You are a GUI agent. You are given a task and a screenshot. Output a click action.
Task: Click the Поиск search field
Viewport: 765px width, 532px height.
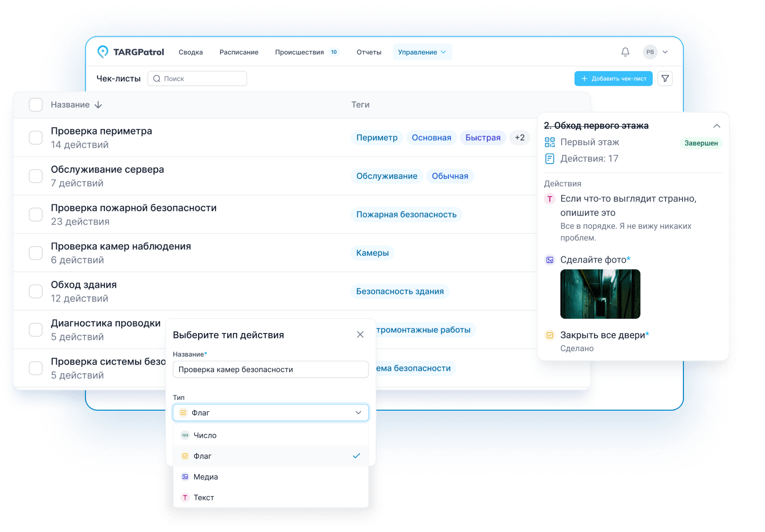click(x=197, y=79)
